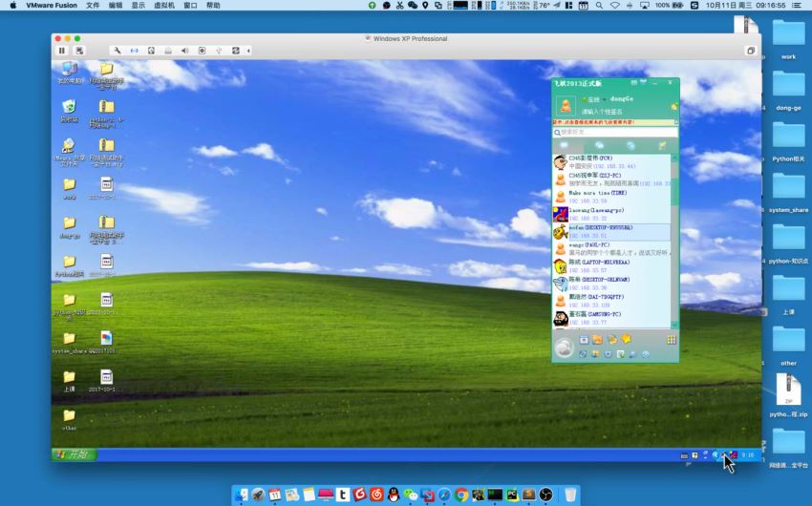Click the XP Start button

(75, 454)
